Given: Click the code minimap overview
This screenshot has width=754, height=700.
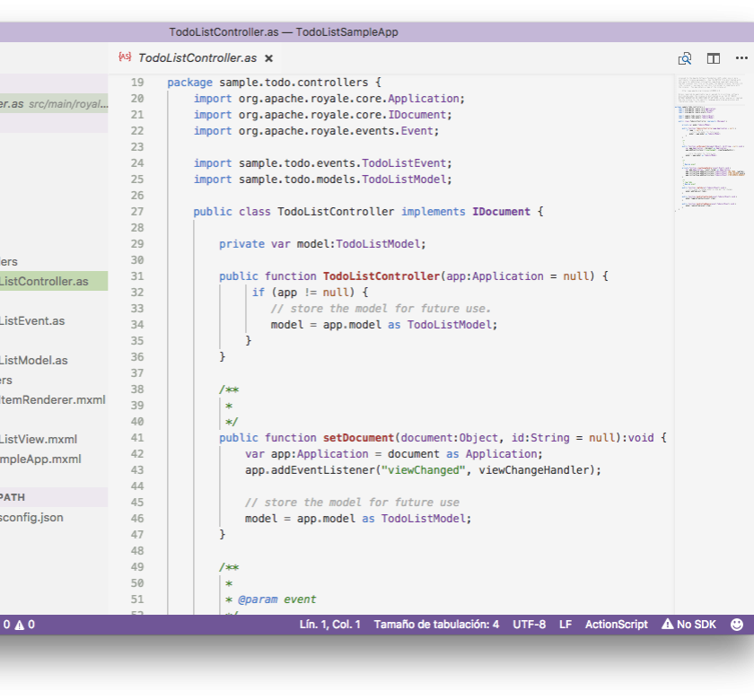Looking at the screenshot, I should (709, 144).
